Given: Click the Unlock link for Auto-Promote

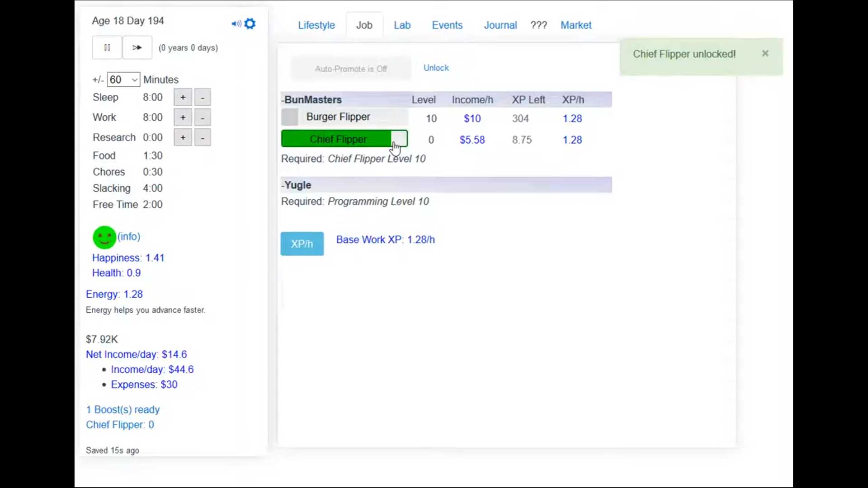Looking at the screenshot, I should [436, 68].
